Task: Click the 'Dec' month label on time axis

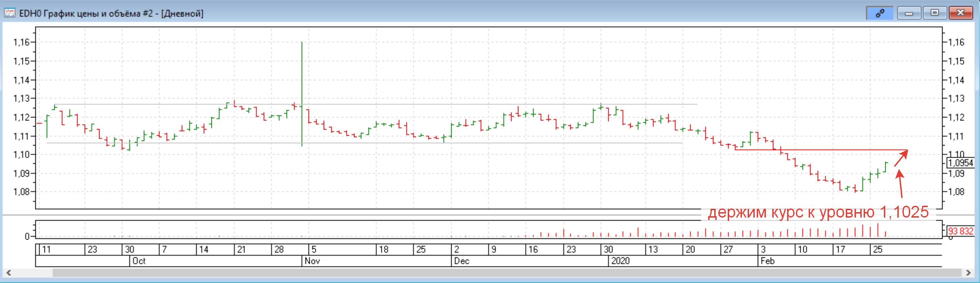Action: 461,261
